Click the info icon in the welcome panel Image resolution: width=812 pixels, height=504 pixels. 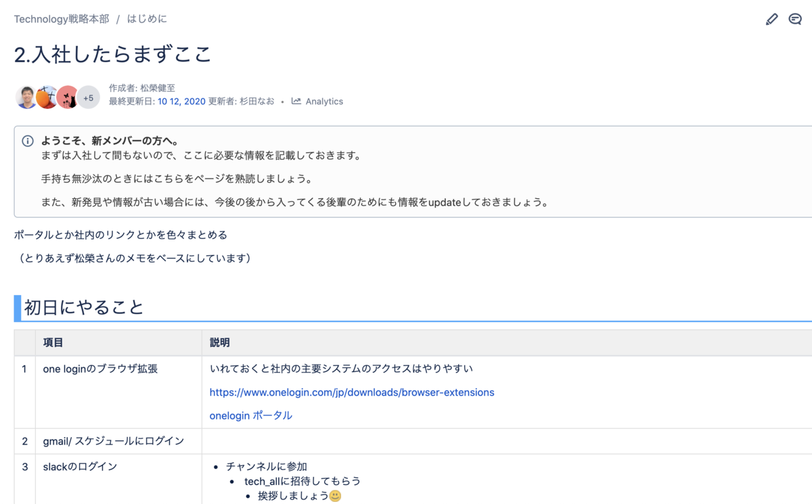click(28, 141)
